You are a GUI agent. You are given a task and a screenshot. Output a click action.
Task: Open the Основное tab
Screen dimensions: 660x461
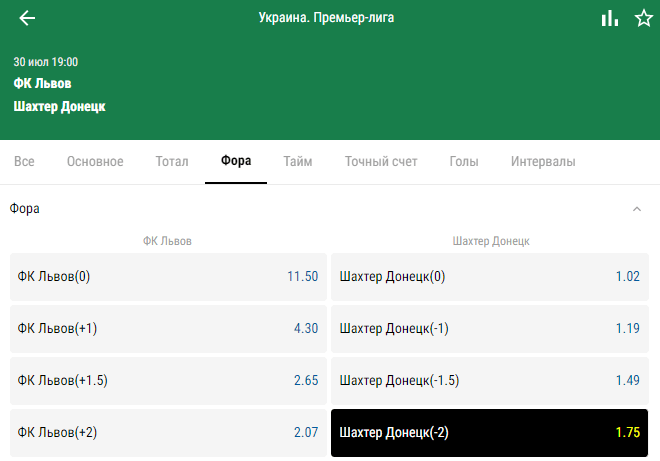(95, 161)
